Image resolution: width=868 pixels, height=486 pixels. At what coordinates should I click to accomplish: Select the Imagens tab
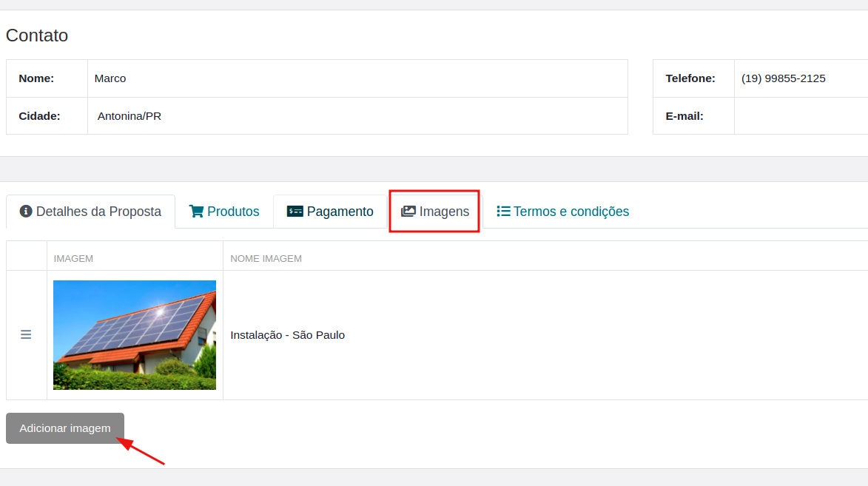435,212
